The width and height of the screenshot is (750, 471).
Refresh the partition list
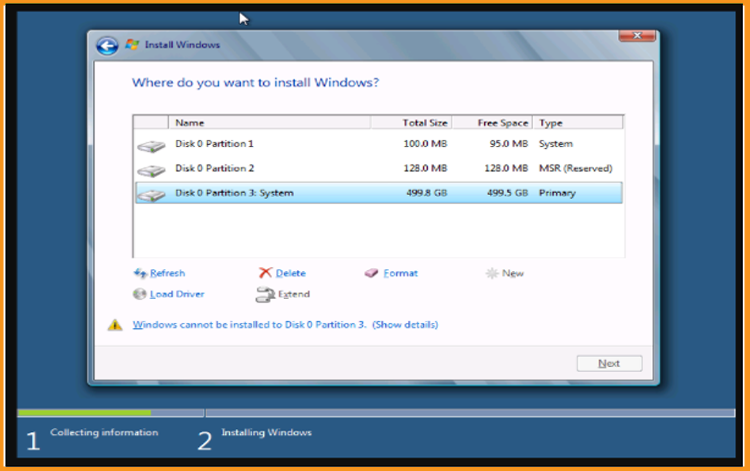167,273
